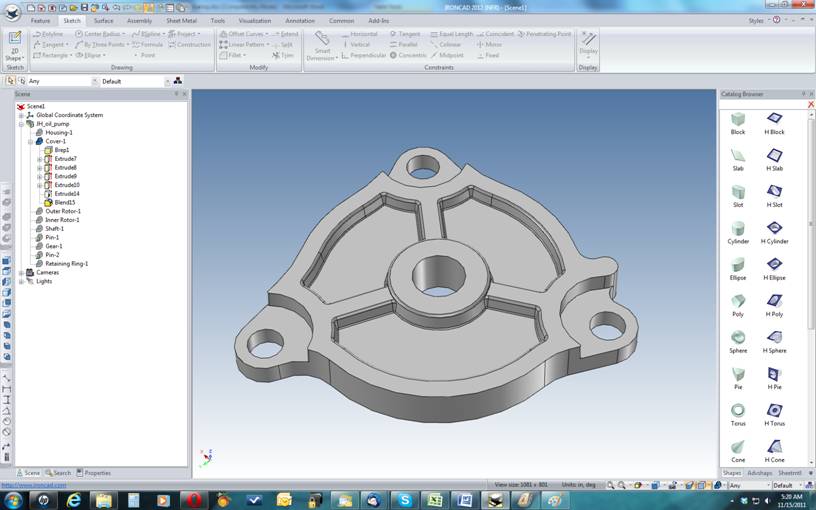Switch to the Sheet Metal ribbon tab
816x510 pixels.
[x=180, y=20]
